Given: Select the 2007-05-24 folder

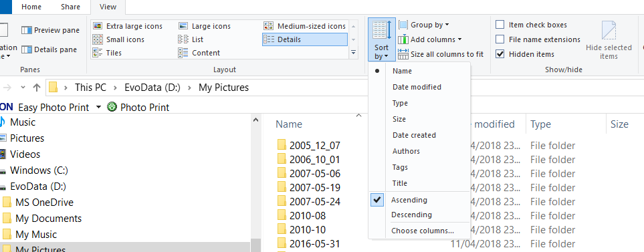Looking at the screenshot, I should (x=308, y=201).
